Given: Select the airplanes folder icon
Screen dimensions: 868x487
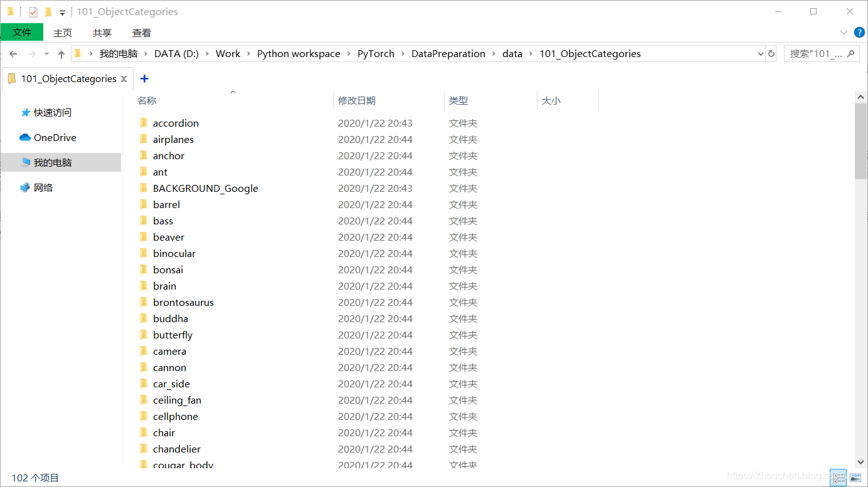Looking at the screenshot, I should [144, 139].
